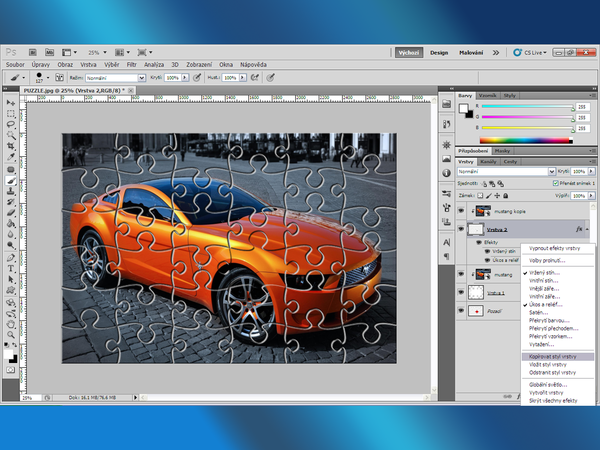Screen dimensions: 600x450
Task: Select the Lasso tool
Action: coord(11,126)
